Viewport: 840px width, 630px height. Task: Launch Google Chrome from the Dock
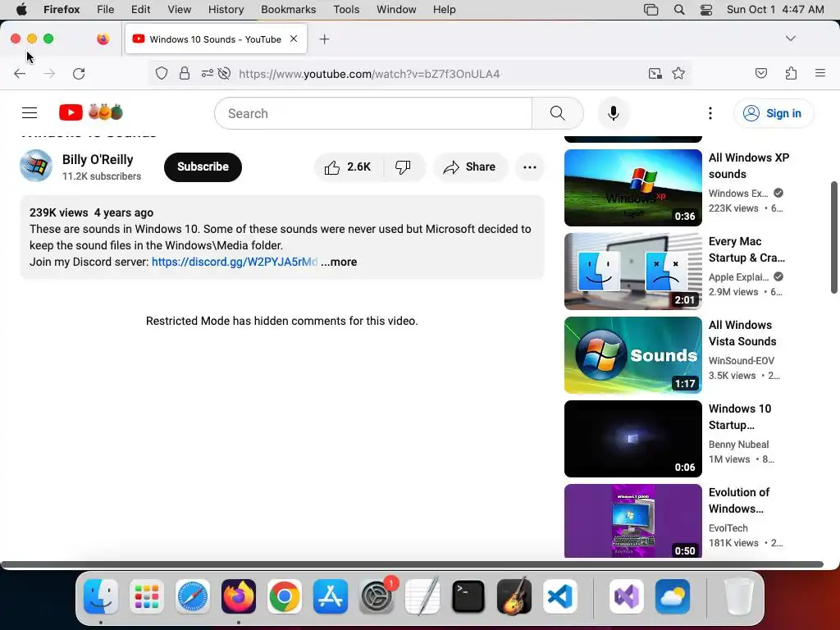coord(285,596)
